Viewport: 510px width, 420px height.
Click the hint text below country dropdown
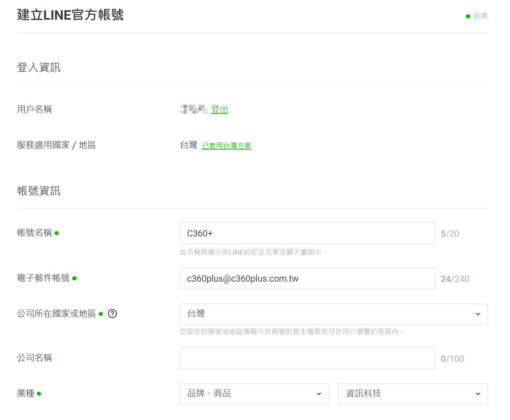292,332
